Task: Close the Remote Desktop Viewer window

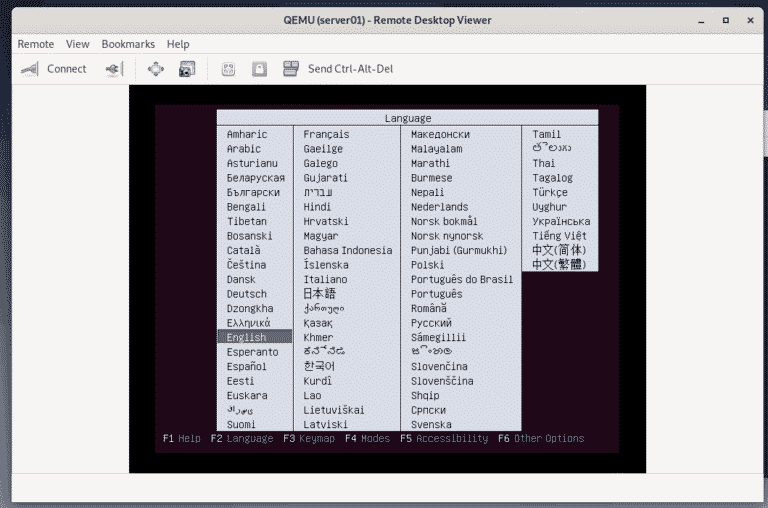Action: pos(750,21)
